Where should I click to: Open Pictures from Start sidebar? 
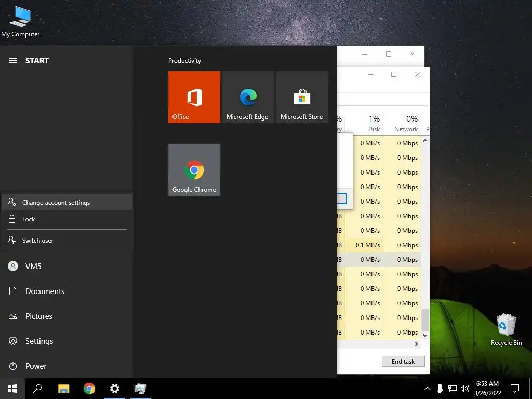(x=67, y=316)
